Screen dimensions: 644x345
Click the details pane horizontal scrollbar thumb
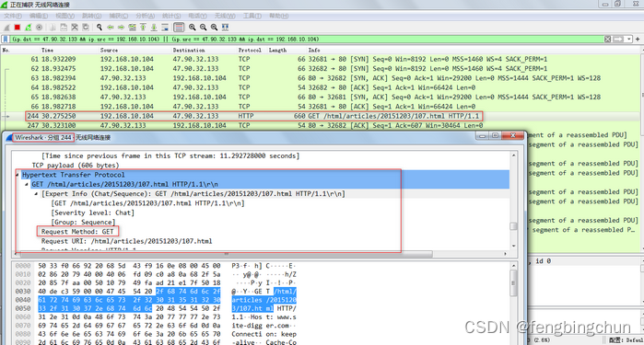coord(226,254)
